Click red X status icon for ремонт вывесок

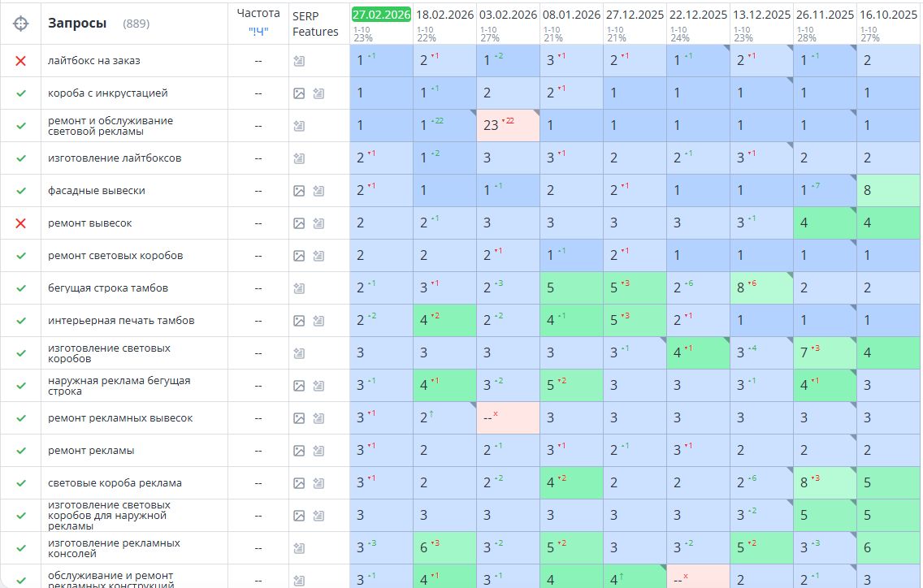(20, 223)
